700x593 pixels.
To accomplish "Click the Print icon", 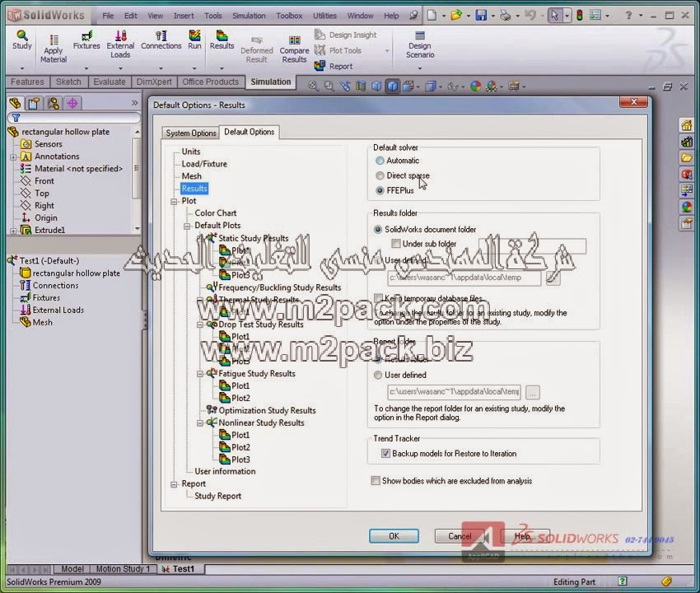I will [506, 15].
